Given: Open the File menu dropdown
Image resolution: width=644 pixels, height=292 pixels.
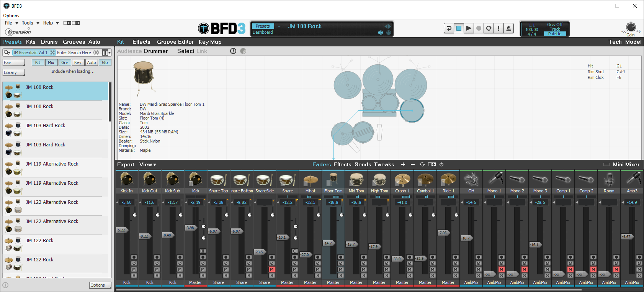Looking at the screenshot, I should click(11, 23).
